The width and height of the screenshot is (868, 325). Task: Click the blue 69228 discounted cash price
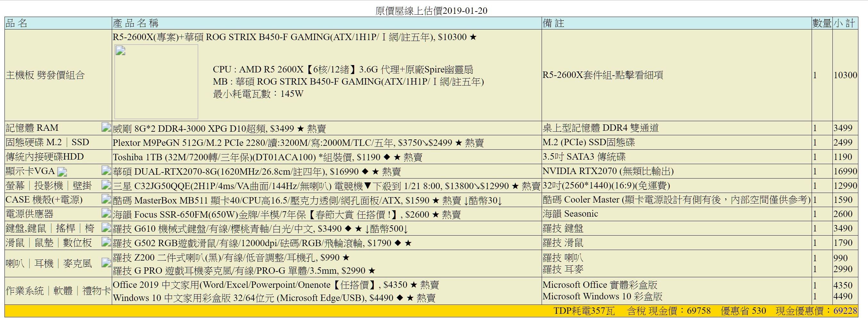pyautogui.click(x=845, y=311)
